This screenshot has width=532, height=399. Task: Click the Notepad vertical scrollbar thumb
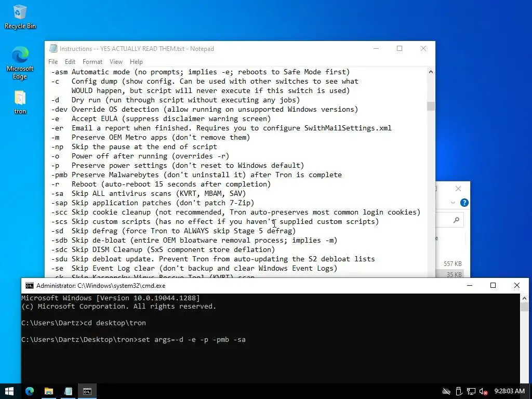tap(431, 106)
